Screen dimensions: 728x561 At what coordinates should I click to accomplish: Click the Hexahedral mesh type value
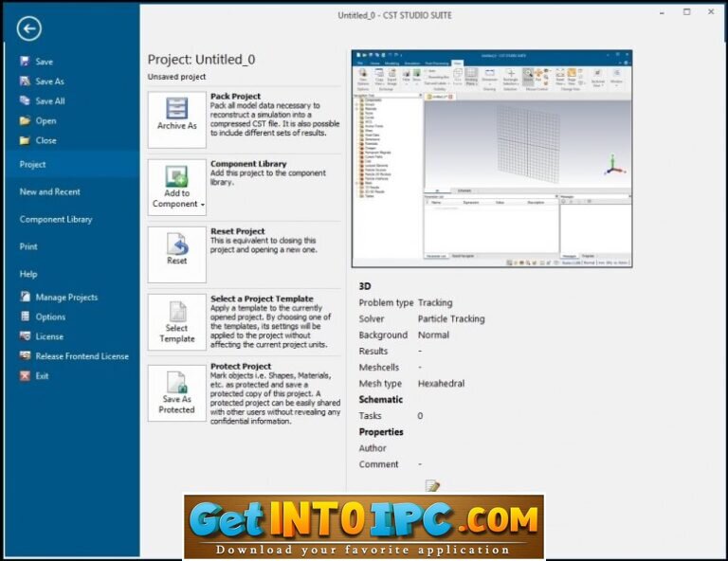(x=441, y=383)
